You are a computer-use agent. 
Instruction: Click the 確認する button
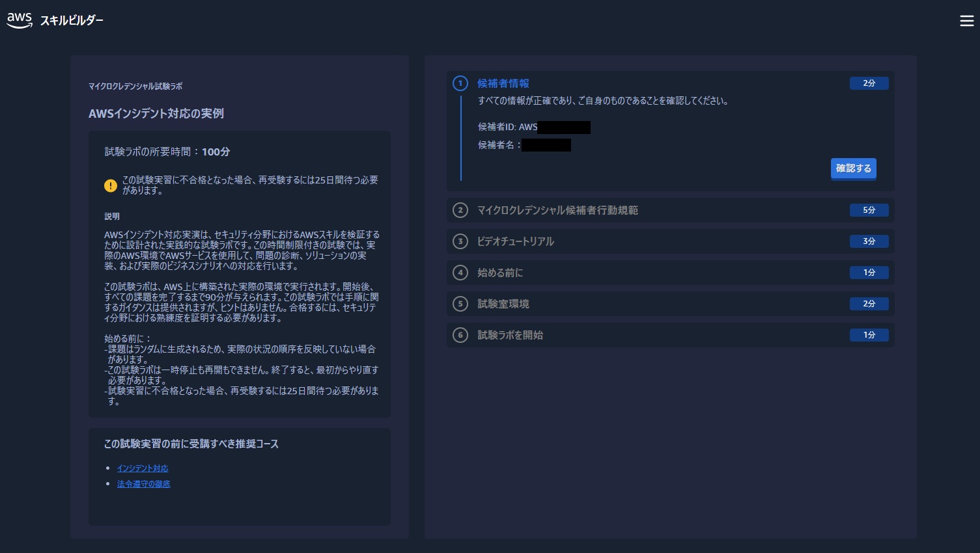[853, 169]
